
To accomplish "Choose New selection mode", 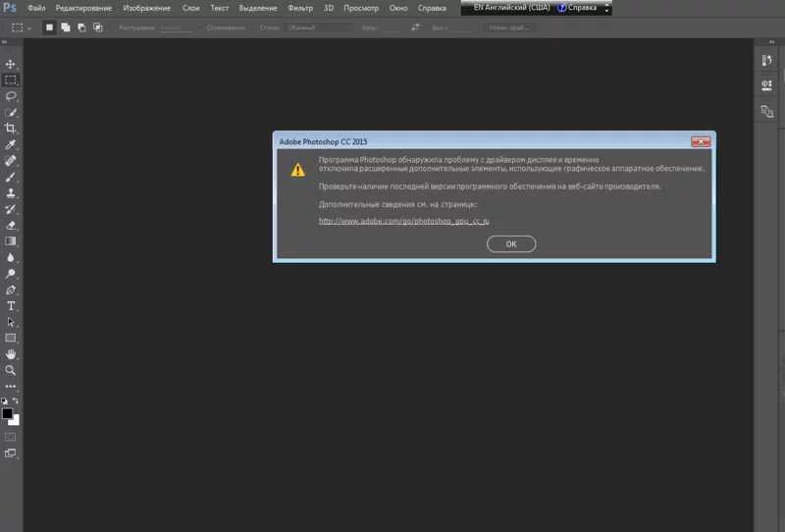I will point(49,27).
